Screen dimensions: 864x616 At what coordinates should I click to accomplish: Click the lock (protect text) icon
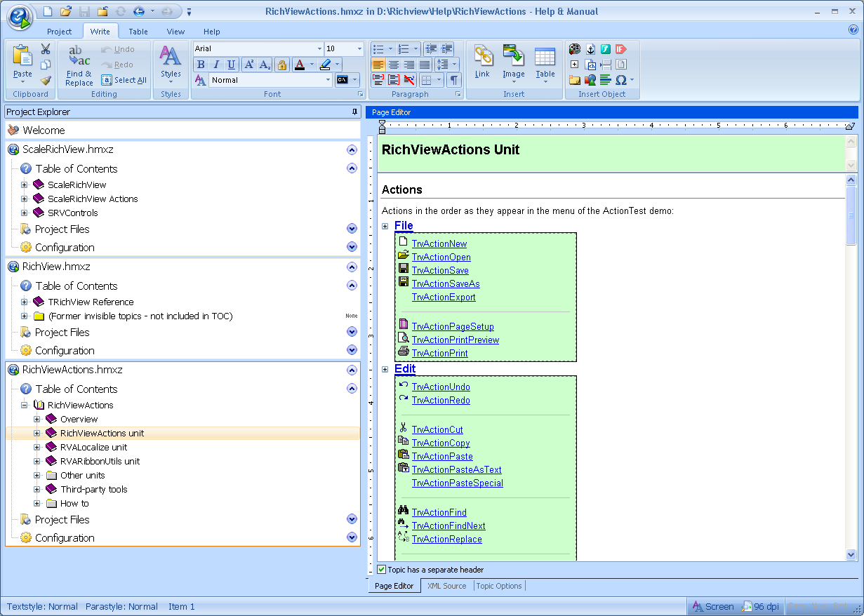pyautogui.click(x=282, y=65)
